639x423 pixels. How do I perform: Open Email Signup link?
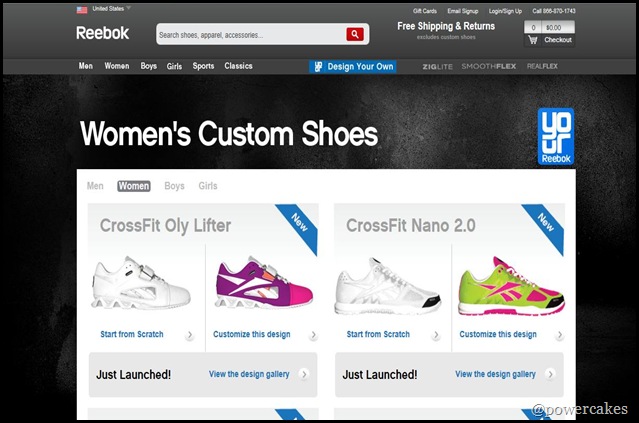tap(463, 11)
